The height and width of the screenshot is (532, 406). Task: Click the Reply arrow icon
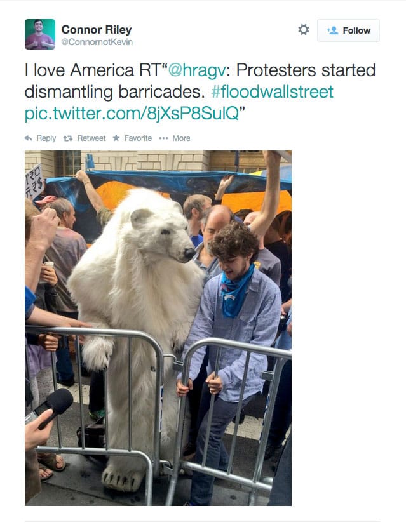point(29,138)
